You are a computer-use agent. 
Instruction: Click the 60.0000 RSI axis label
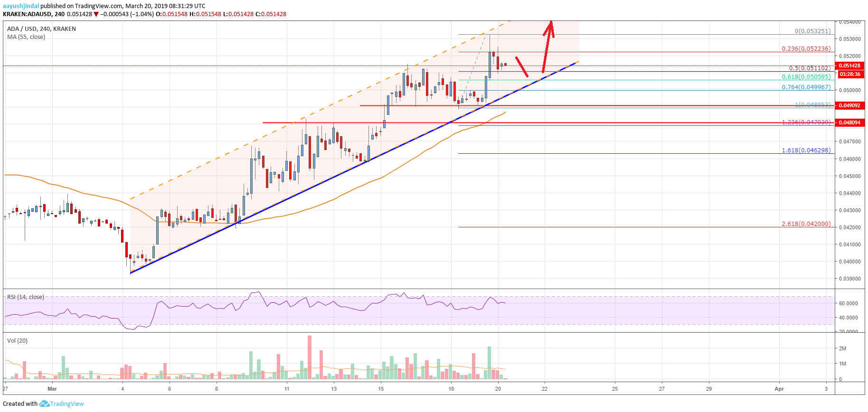coord(848,303)
